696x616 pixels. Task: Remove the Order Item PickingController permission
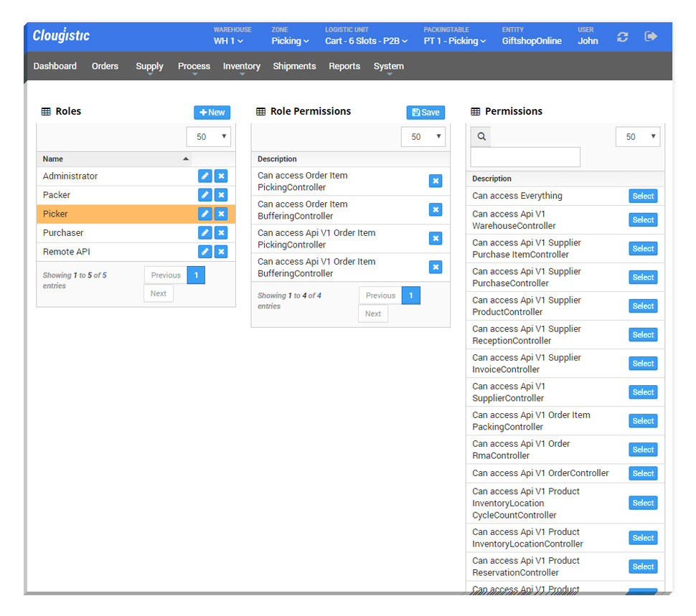(436, 181)
